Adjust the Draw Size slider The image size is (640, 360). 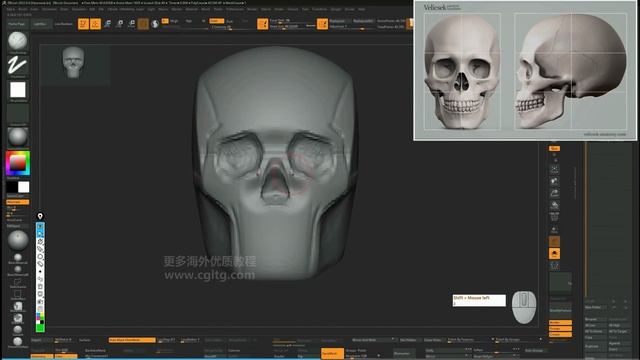(x=292, y=27)
